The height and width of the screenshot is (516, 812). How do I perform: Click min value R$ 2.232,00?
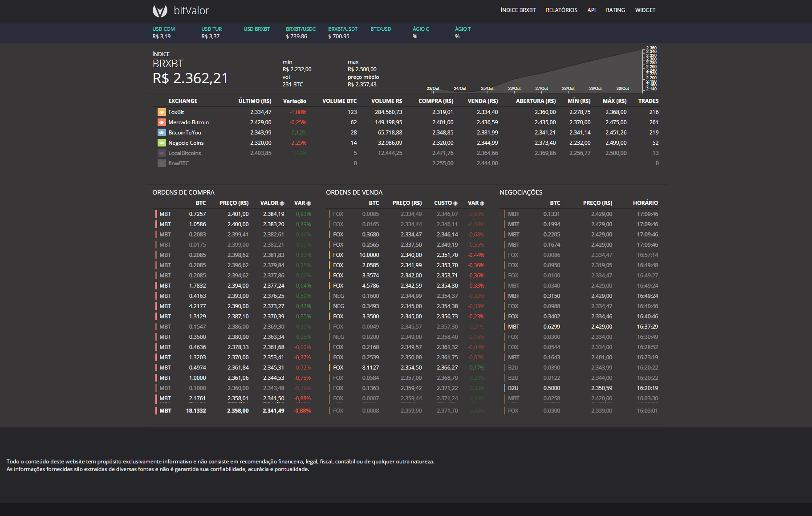click(297, 69)
